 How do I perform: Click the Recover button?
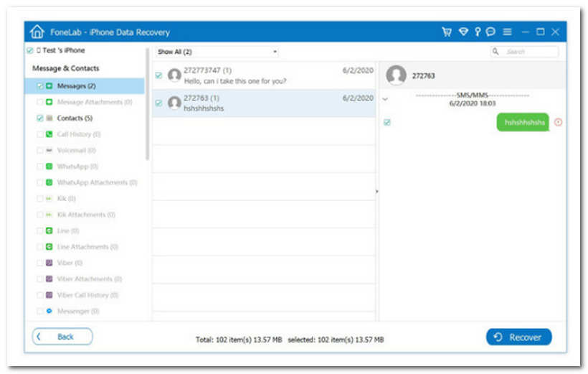coord(518,337)
